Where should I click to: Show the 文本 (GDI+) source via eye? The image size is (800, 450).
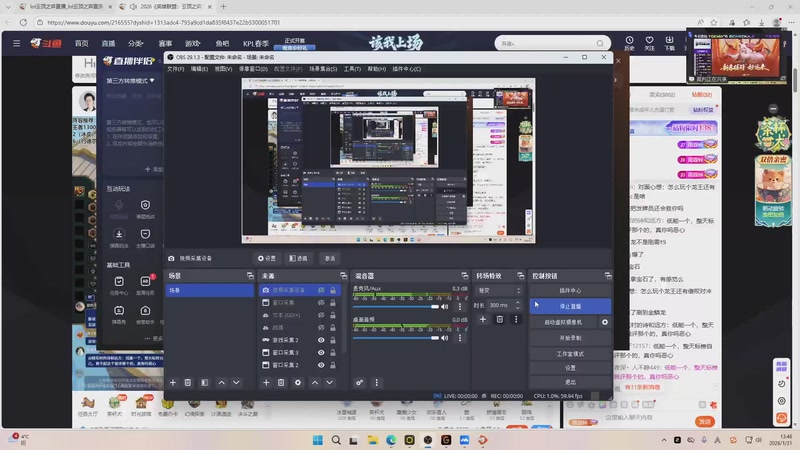[x=321, y=315]
